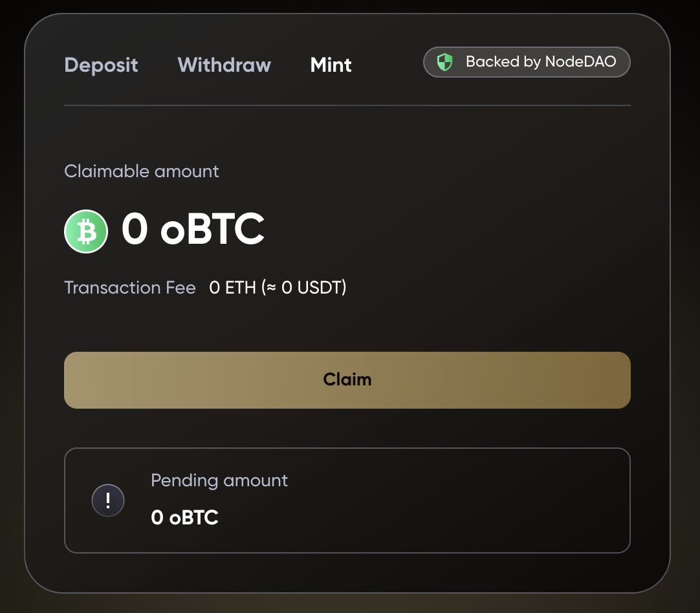Screen dimensions: 700x613
Task: Click the exclamation icon beside Pending amount
Action: tap(108, 500)
